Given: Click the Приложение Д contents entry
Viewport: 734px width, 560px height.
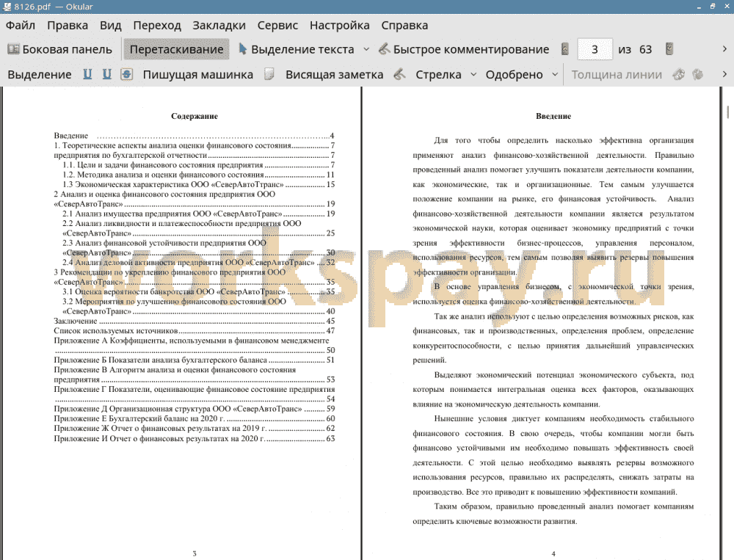Looking at the screenshot, I should pos(195,409).
